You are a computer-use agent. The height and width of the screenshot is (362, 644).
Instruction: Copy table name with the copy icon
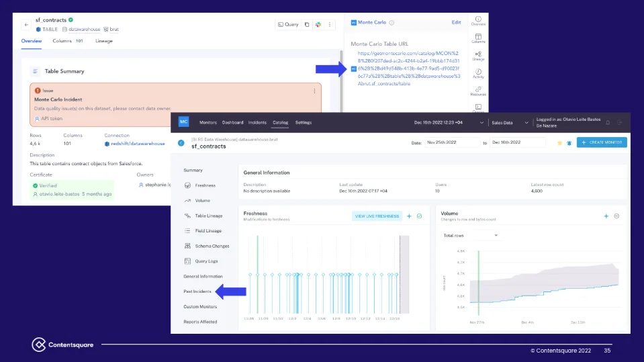coord(307,25)
